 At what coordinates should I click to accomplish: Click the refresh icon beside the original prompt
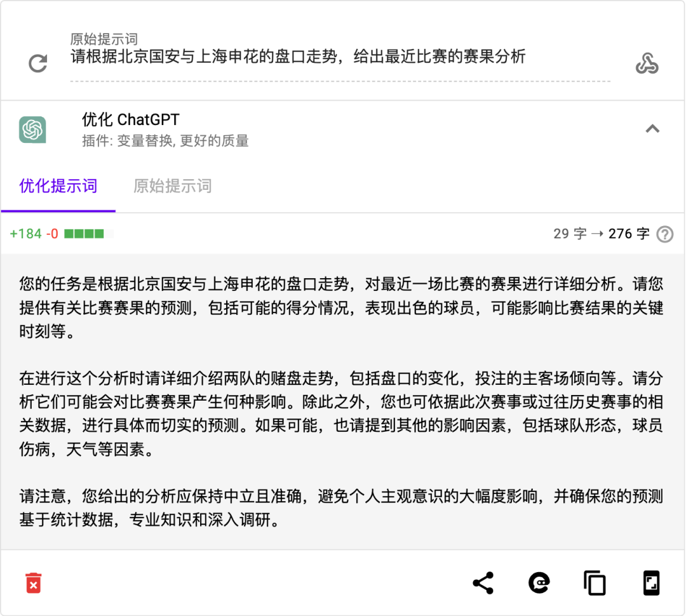click(x=37, y=64)
